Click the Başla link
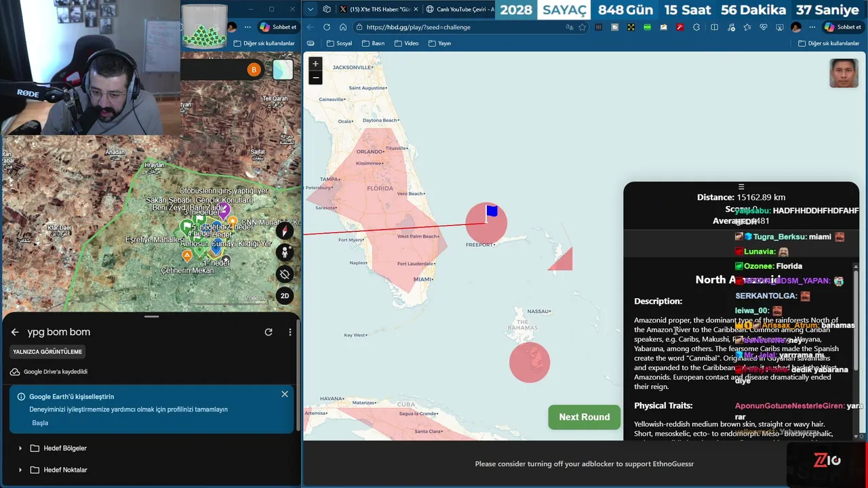The height and width of the screenshot is (488, 868). [x=40, y=423]
